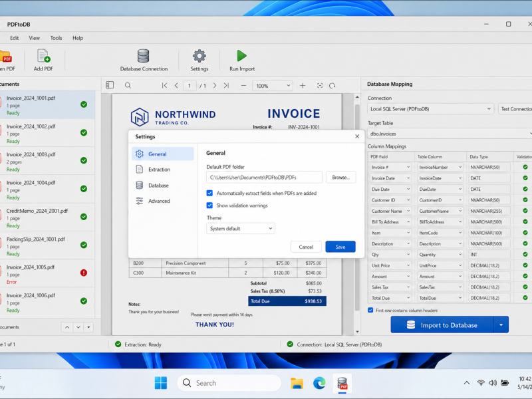Save the settings
Screen dimensions: 532x399
coord(340,247)
